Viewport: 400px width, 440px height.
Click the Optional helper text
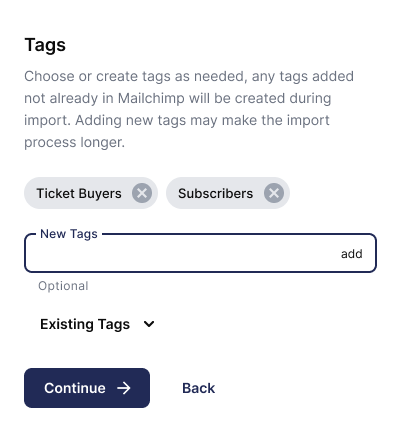(x=63, y=286)
